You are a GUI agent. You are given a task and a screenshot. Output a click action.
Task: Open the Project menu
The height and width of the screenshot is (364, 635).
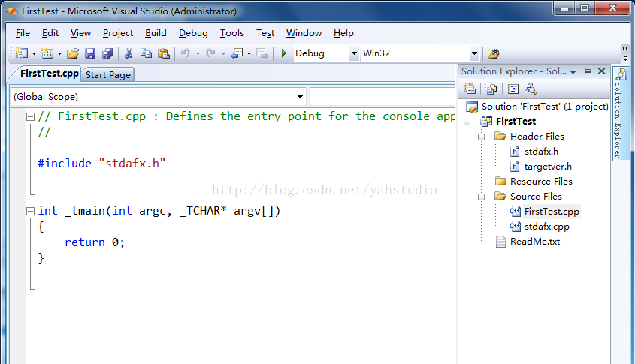tap(118, 33)
